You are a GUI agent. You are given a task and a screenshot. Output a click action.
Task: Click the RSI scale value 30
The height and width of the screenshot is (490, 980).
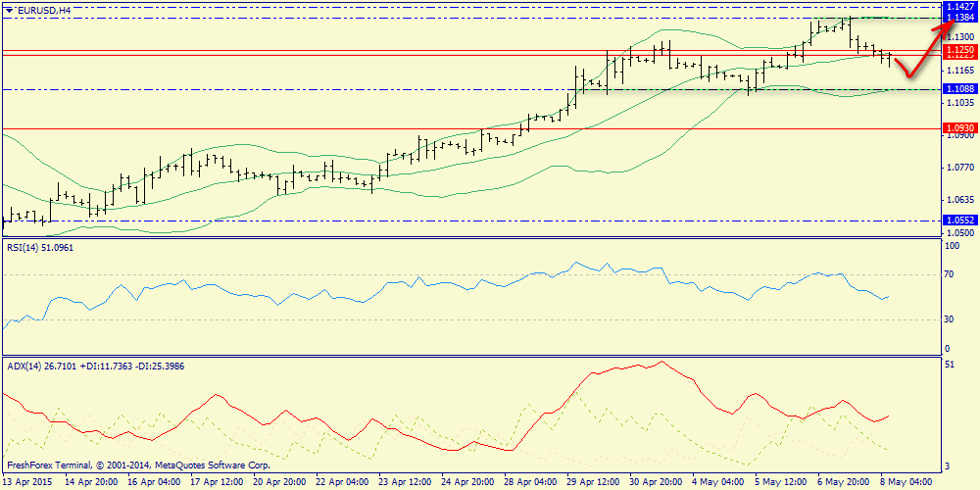[948, 319]
